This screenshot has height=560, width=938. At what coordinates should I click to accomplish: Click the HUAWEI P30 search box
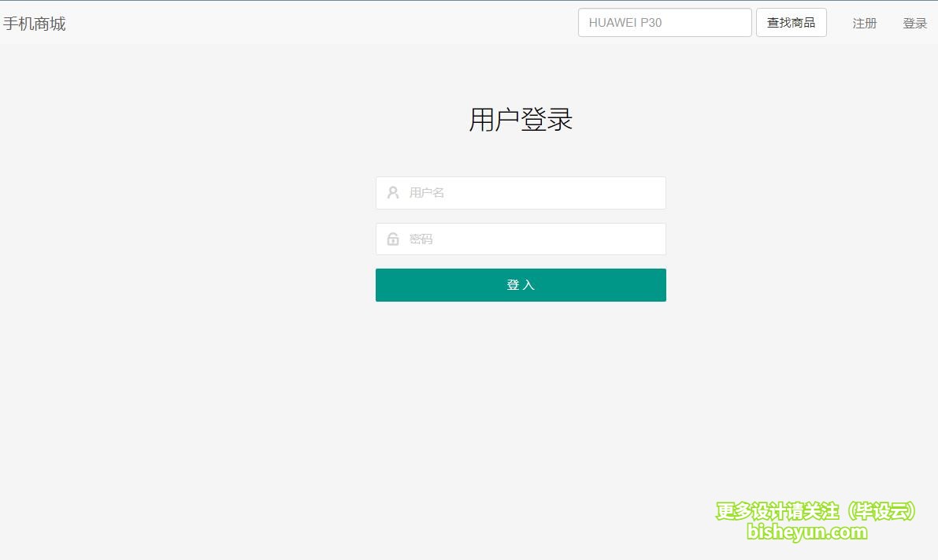(x=665, y=23)
